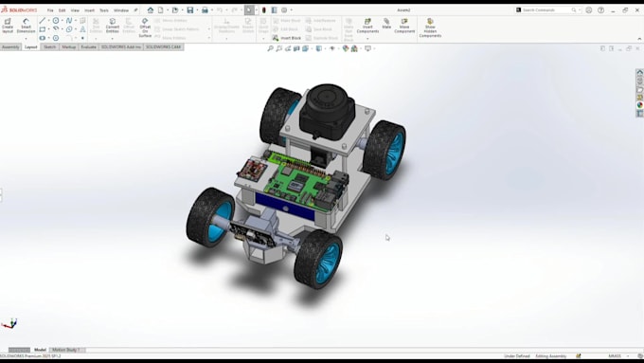
Task: Click the Select cursor tool
Action: [249, 9]
